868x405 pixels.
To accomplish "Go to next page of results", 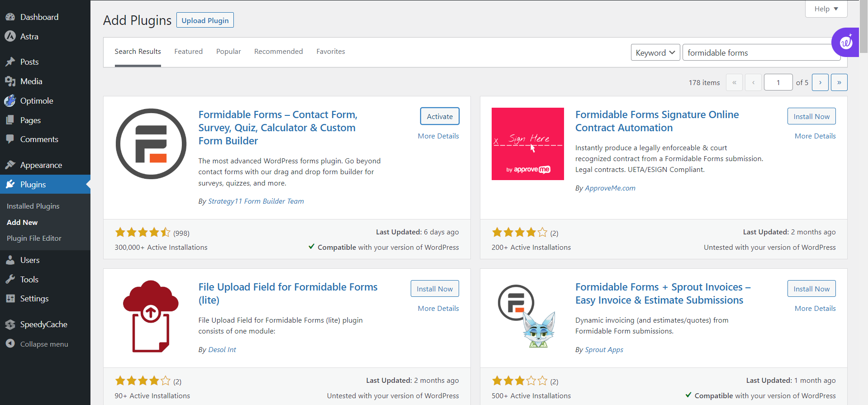I will (820, 82).
